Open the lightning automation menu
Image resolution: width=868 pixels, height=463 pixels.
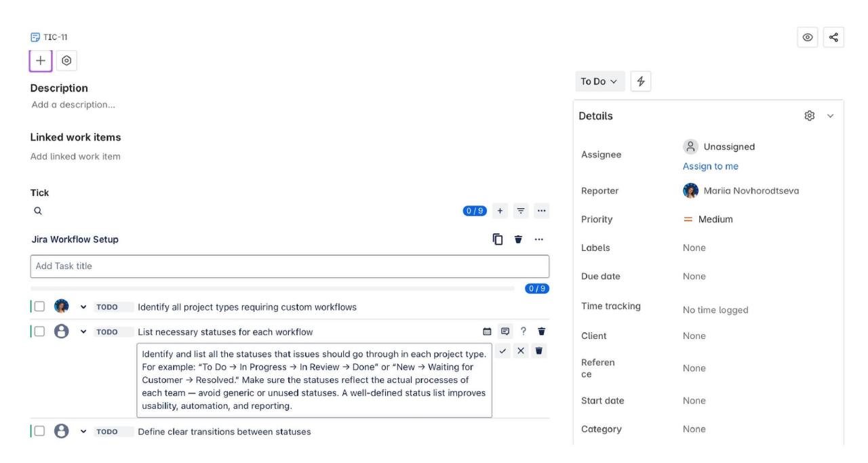[x=641, y=81]
